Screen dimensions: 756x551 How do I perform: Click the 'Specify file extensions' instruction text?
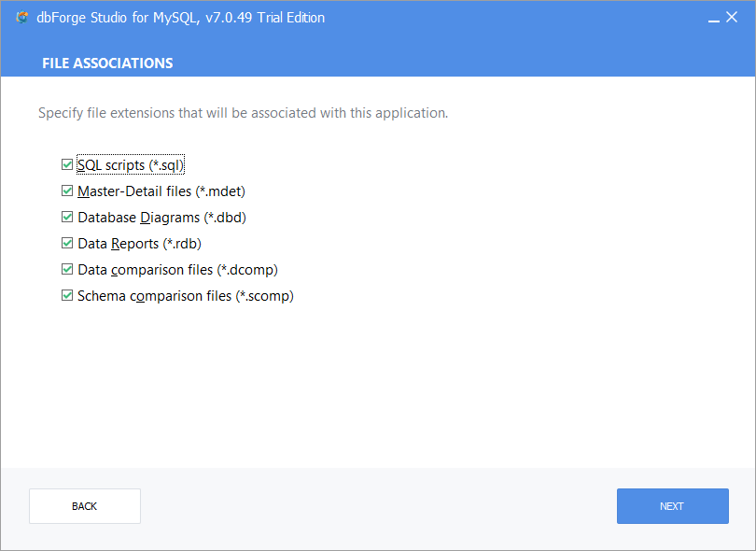coord(243,113)
